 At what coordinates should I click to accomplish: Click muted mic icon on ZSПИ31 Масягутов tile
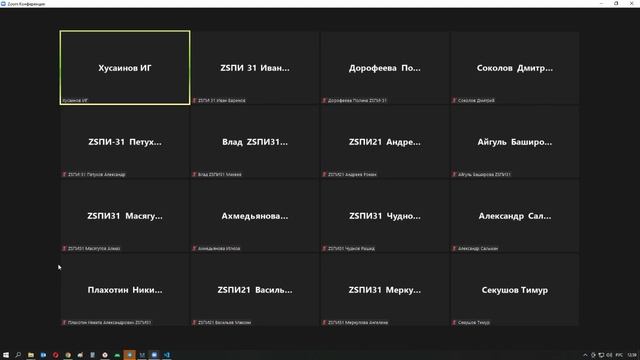[x=64, y=248]
